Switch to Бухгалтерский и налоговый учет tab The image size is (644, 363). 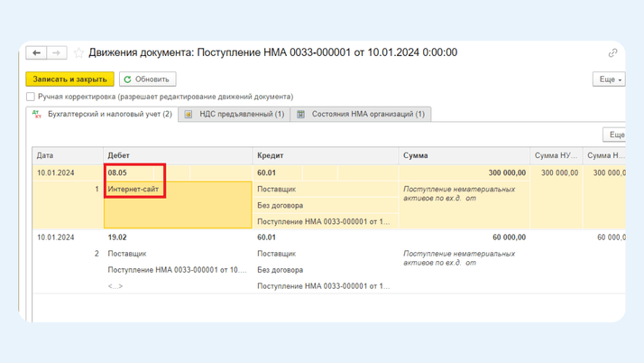pyautogui.click(x=102, y=114)
